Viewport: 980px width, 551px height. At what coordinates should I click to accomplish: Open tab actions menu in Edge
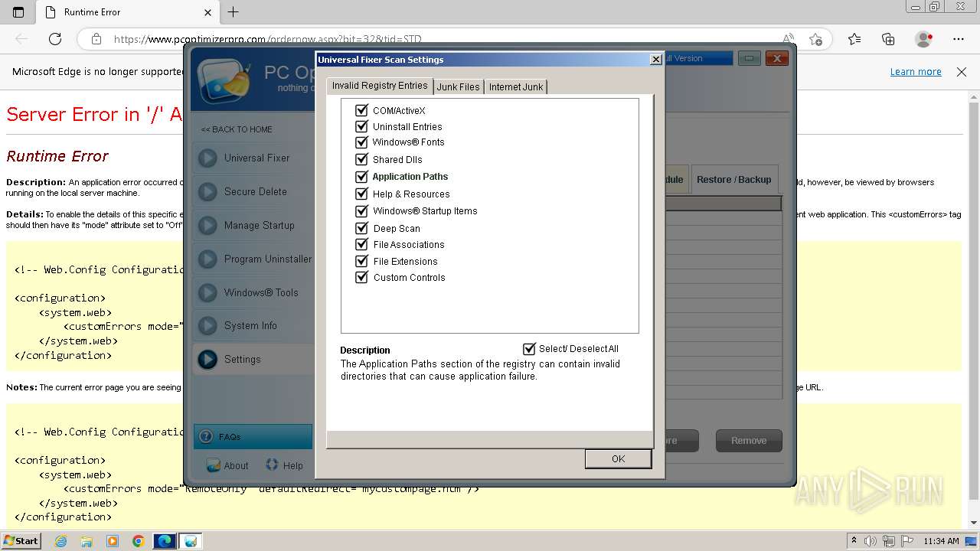18,12
